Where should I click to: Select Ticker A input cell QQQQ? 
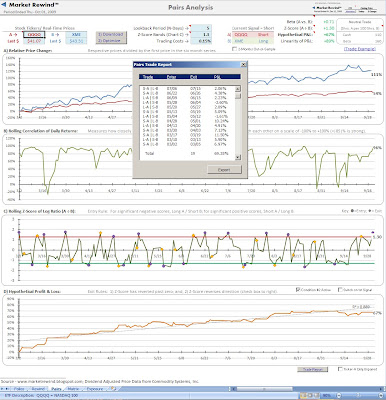(x=34, y=35)
